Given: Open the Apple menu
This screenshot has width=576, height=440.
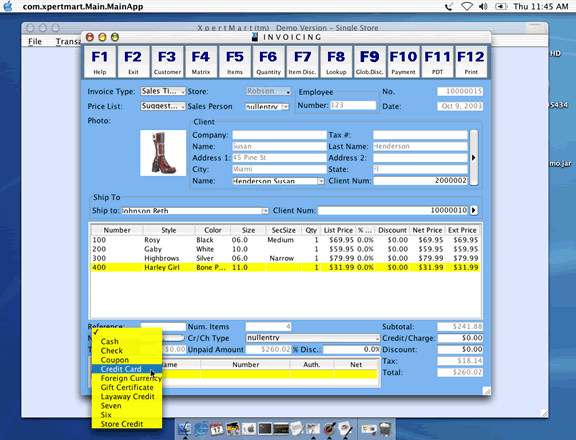Looking at the screenshot, I should [8, 6].
